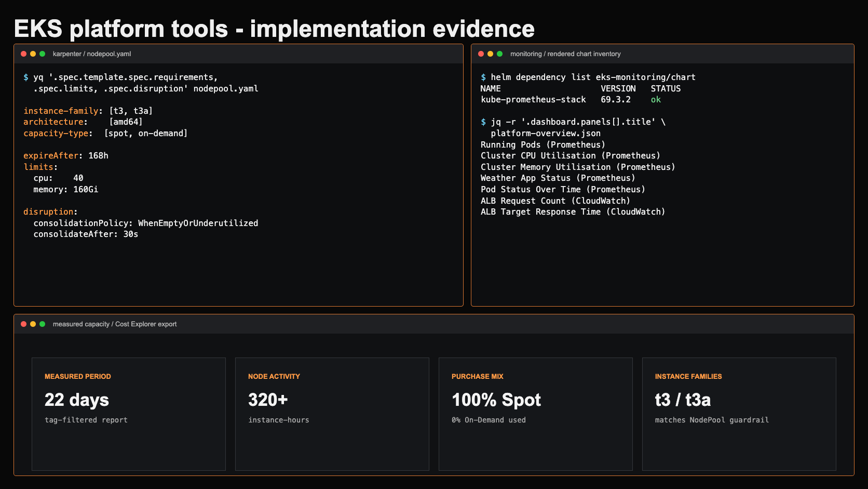Image resolution: width=868 pixels, height=489 pixels.
Task: Click the red dot in measured capacity window
Action: (x=23, y=324)
